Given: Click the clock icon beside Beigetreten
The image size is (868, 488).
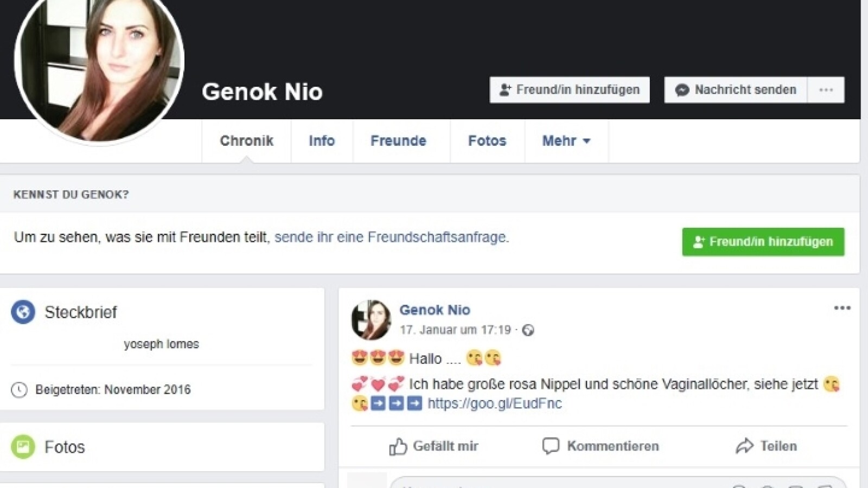Looking at the screenshot, I should pyautogui.click(x=19, y=390).
